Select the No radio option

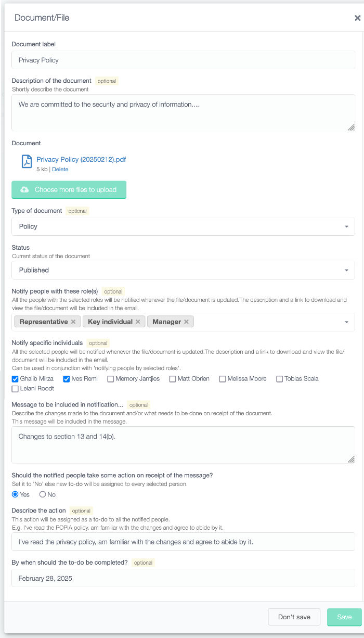click(43, 494)
